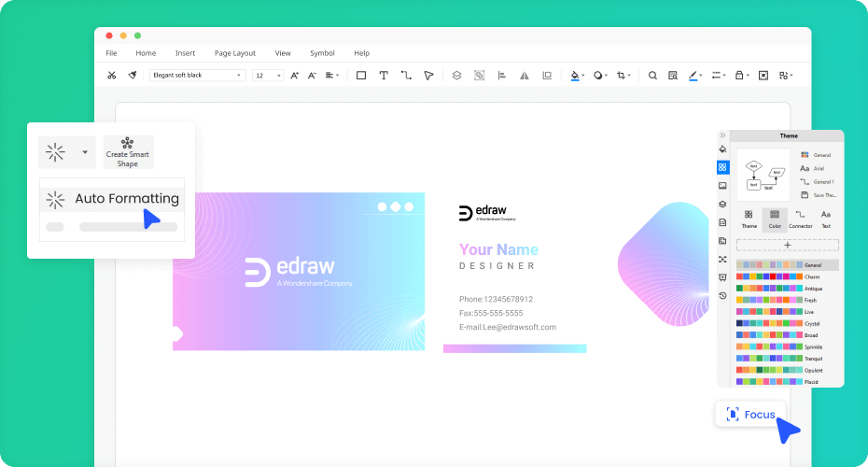Open the File menu
868x467 pixels.
coord(111,53)
